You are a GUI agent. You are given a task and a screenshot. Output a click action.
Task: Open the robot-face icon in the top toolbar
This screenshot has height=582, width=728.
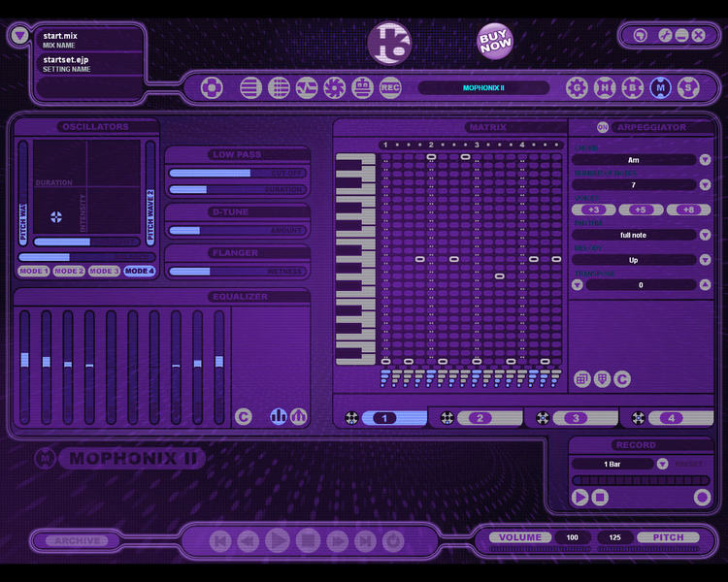tap(363, 87)
